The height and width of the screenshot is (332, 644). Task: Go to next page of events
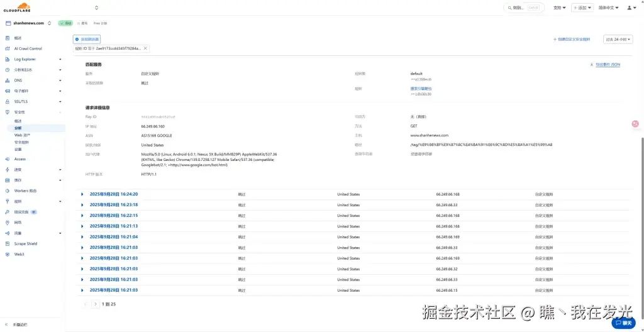[96, 304]
